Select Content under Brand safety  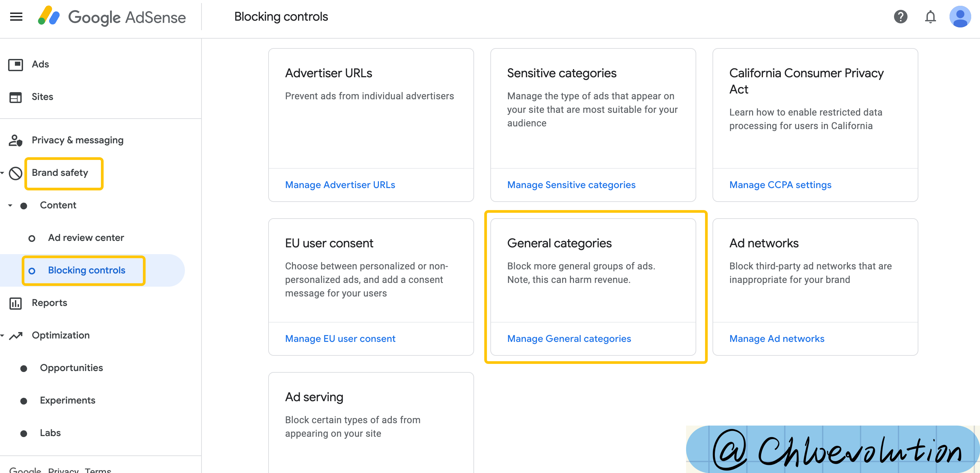[x=58, y=205]
